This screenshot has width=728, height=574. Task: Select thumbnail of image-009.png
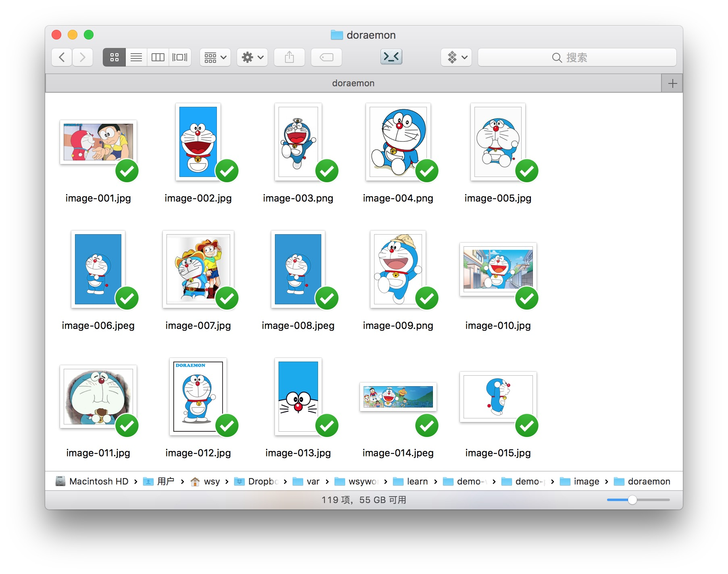coord(398,269)
